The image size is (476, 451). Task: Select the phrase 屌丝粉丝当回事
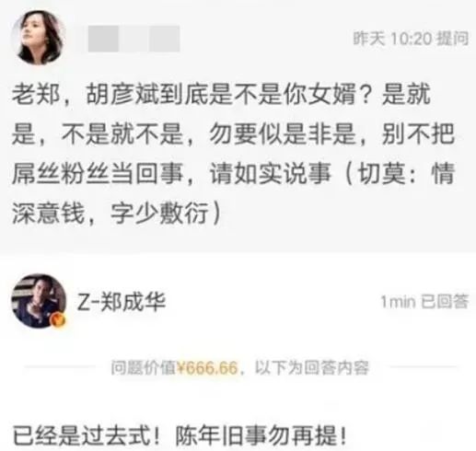point(98,174)
